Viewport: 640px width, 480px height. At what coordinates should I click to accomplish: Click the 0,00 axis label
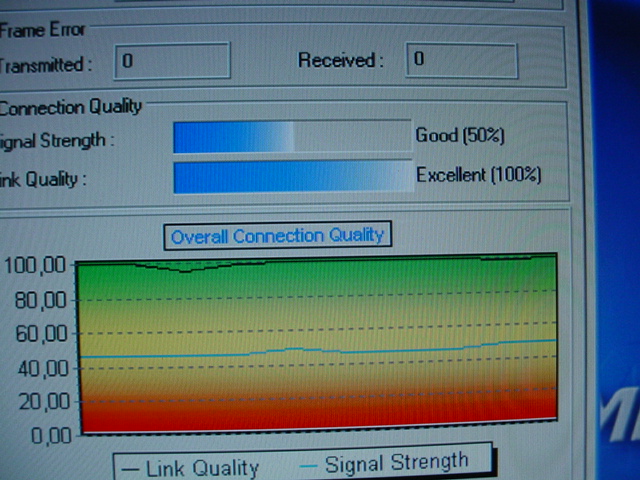51,436
